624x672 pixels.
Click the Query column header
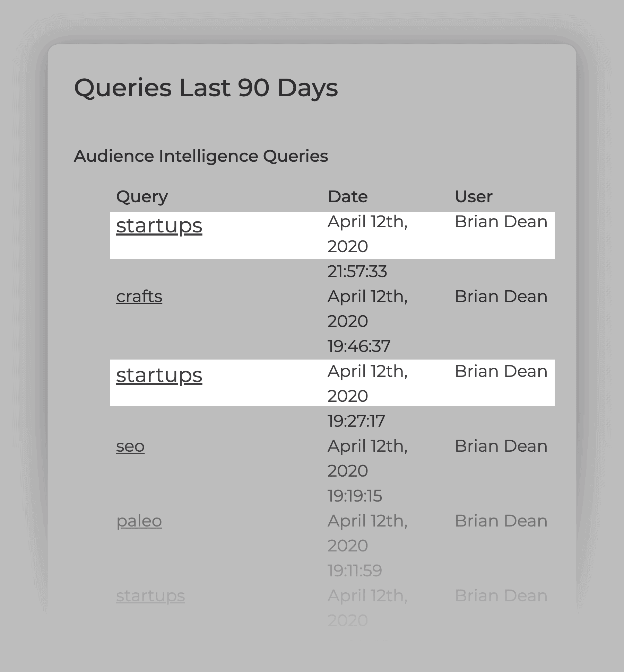(x=142, y=197)
